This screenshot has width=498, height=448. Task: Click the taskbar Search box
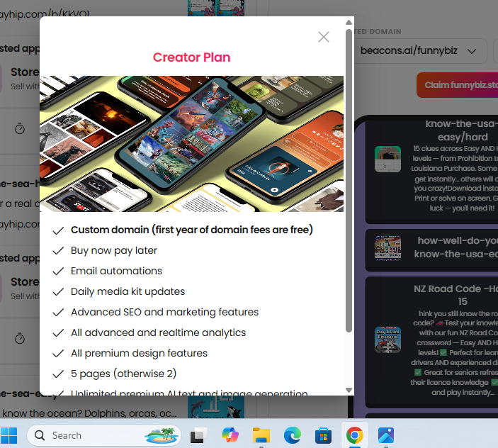click(104, 435)
